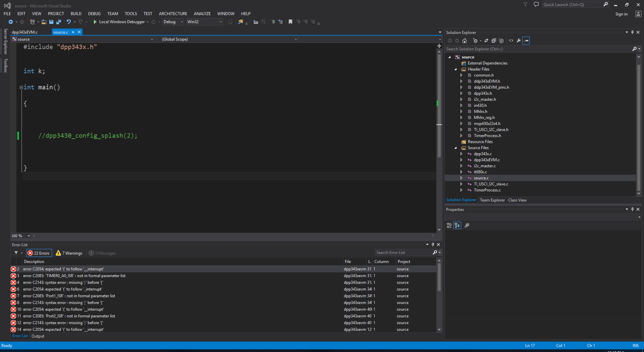Pin the source.c tab
This screenshot has height=352, width=644.
[x=73, y=32]
